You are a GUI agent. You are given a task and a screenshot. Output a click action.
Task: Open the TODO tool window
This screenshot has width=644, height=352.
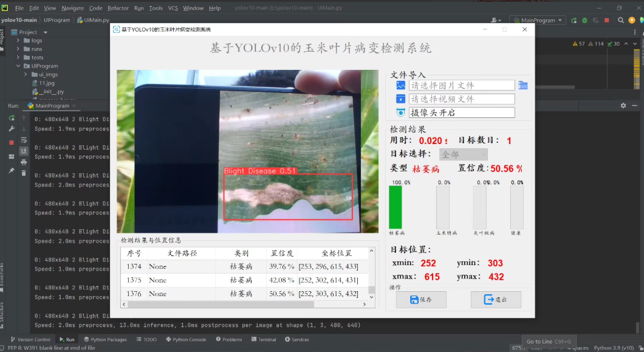point(146,339)
